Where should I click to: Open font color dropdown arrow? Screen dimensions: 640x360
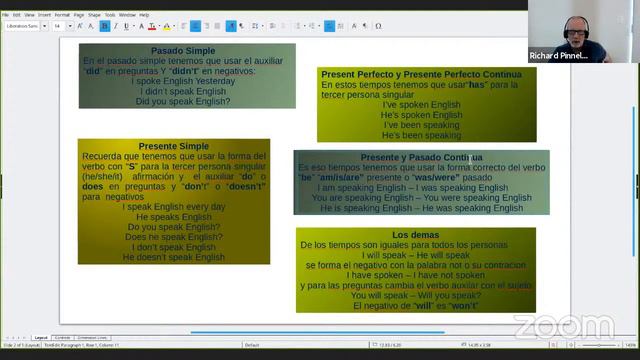[x=159, y=26]
